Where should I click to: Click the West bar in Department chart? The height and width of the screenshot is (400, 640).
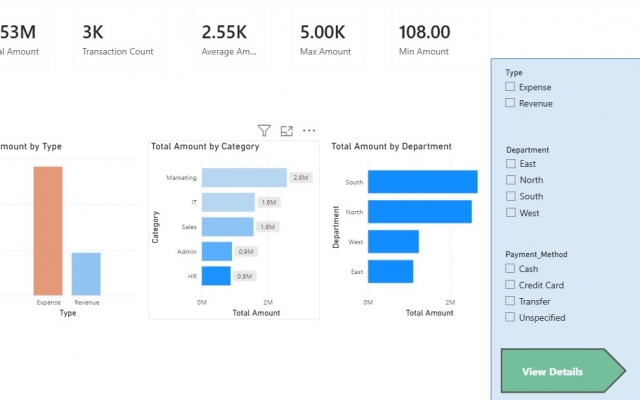tap(393, 241)
